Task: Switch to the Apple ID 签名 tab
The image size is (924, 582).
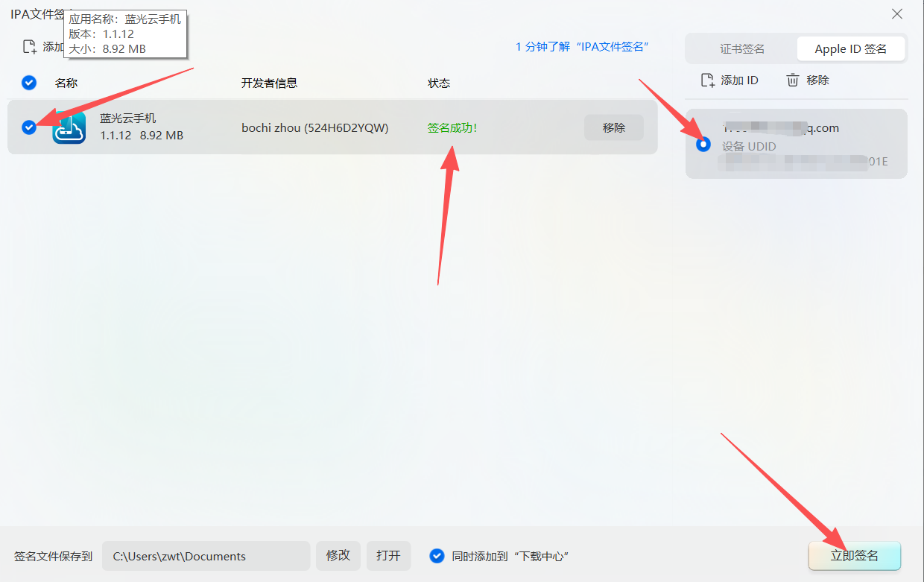Action: (850, 48)
